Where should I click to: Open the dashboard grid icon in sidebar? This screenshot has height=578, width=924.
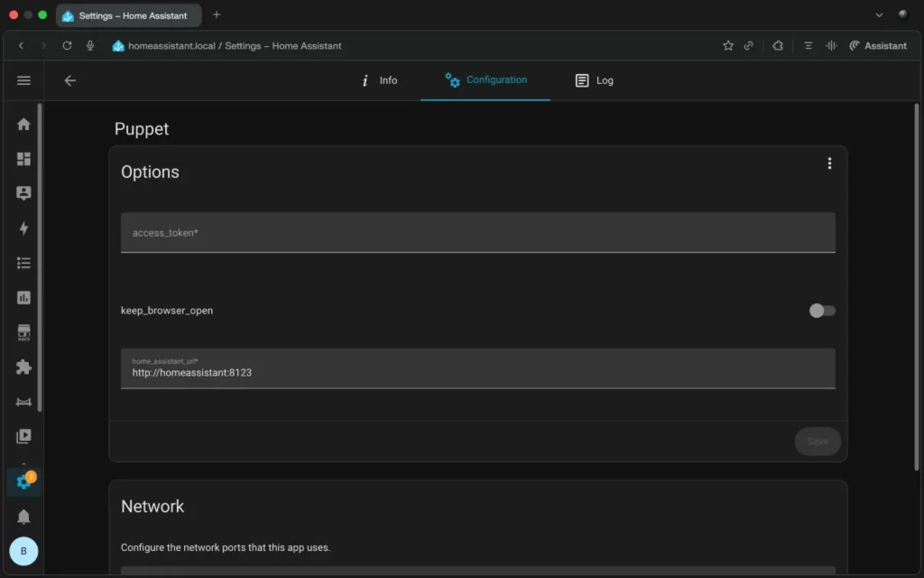[x=23, y=159]
